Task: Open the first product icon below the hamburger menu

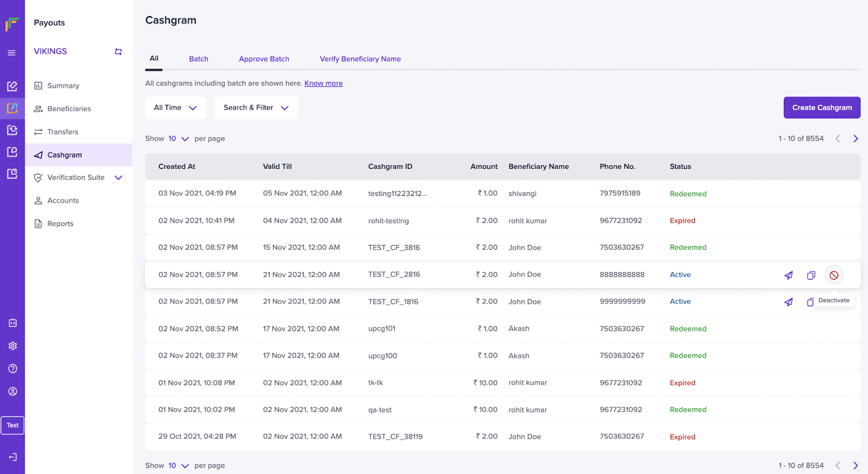Action: (12, 86)
